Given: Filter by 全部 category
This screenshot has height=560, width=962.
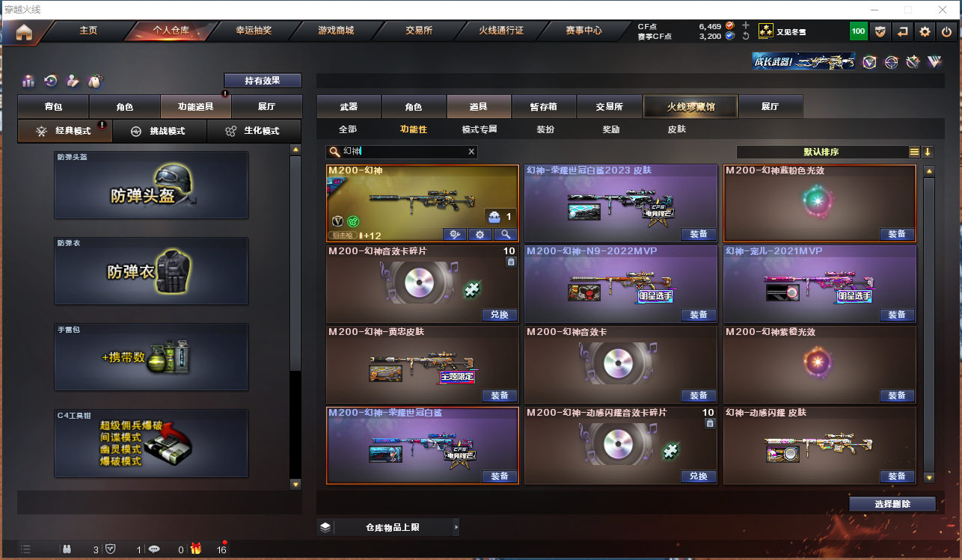Looking at the screenshot, I should [x=348, y=129].
